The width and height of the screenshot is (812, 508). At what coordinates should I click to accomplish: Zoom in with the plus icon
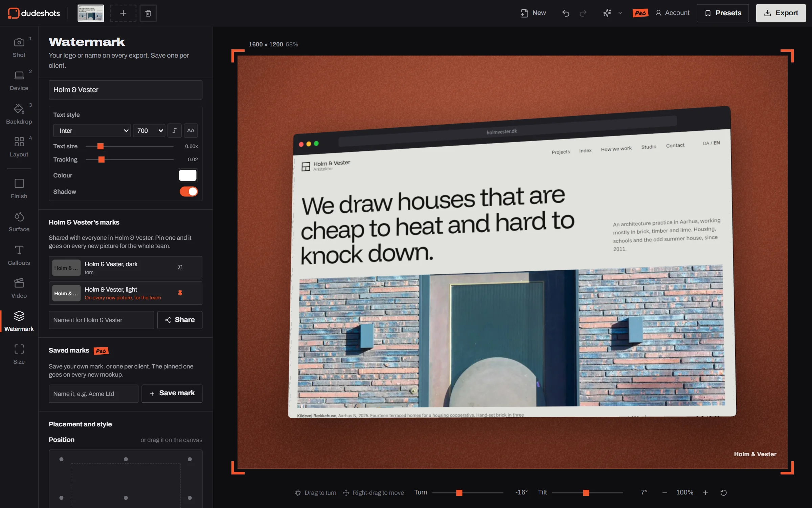coord(705,492)
